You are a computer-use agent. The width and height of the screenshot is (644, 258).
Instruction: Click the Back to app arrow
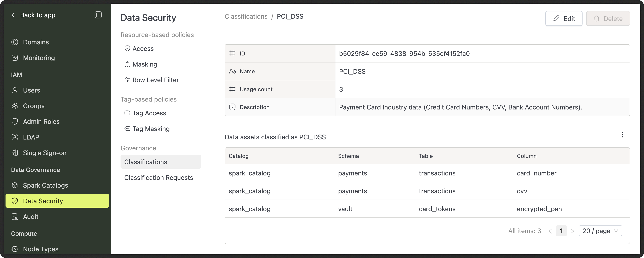tap(13, 15)
